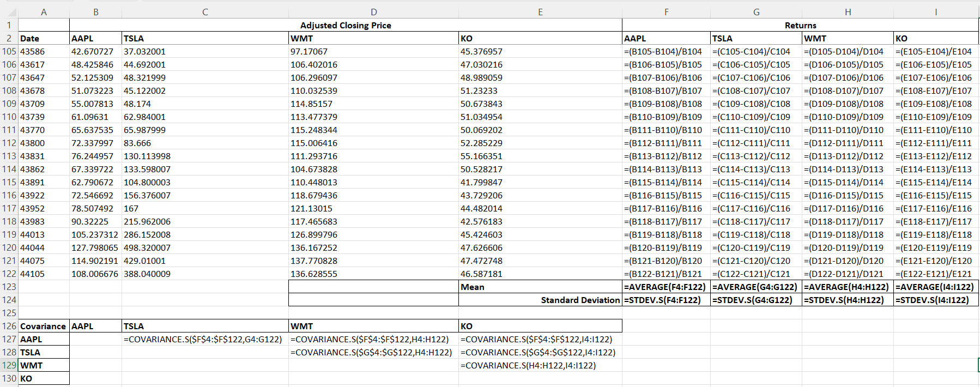Select AAPL price cell 61.09631
This screenshot has height=387, width=980.
(x=95, y=117)
